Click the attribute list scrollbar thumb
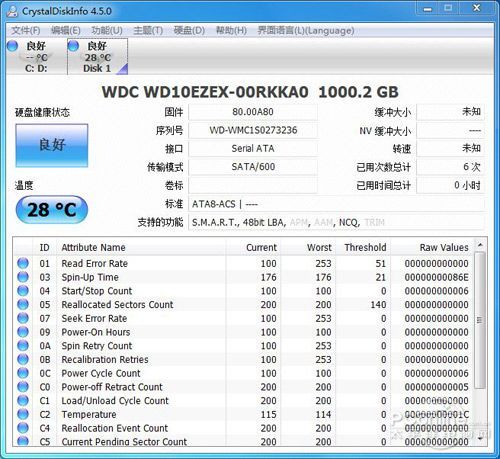500x459 pixels. 480,320
